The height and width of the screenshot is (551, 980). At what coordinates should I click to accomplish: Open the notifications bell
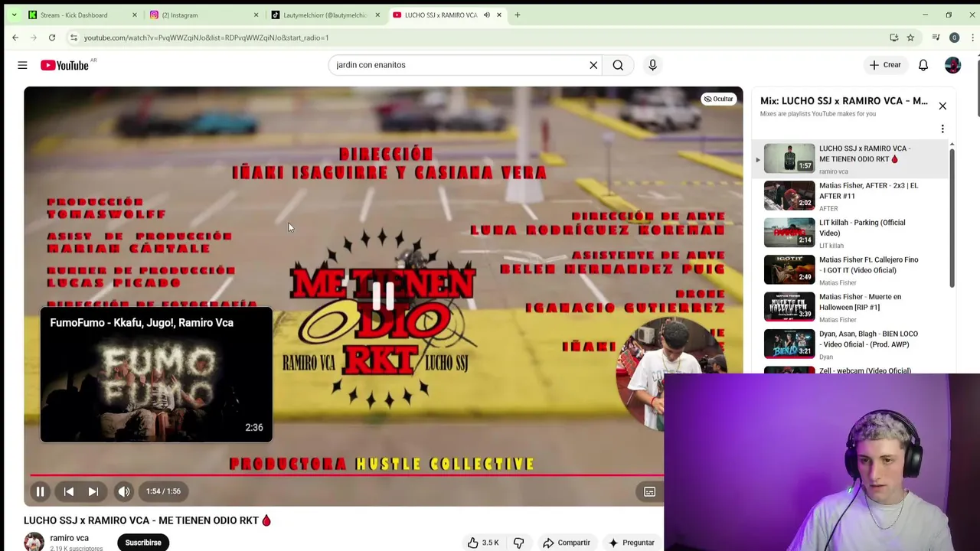click(923, 65)
